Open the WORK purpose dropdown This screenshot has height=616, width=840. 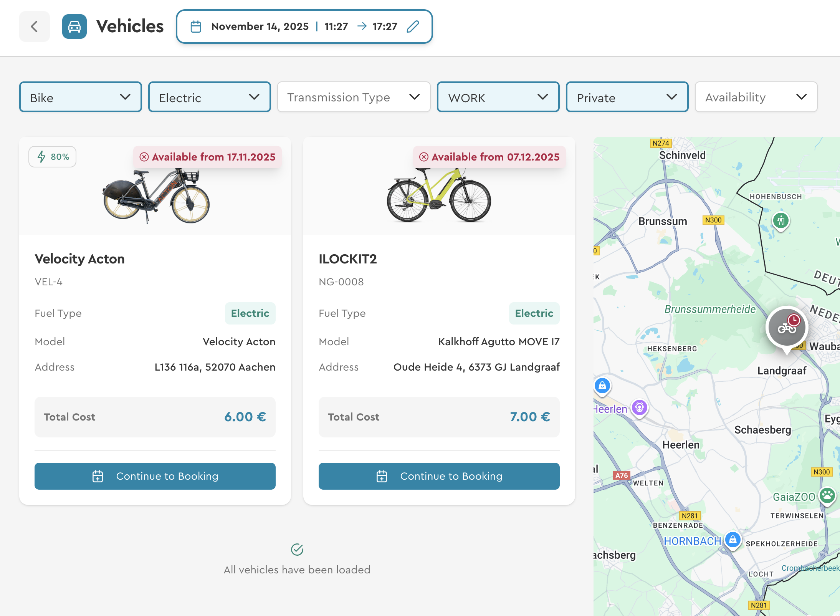[x=498, y=97]
